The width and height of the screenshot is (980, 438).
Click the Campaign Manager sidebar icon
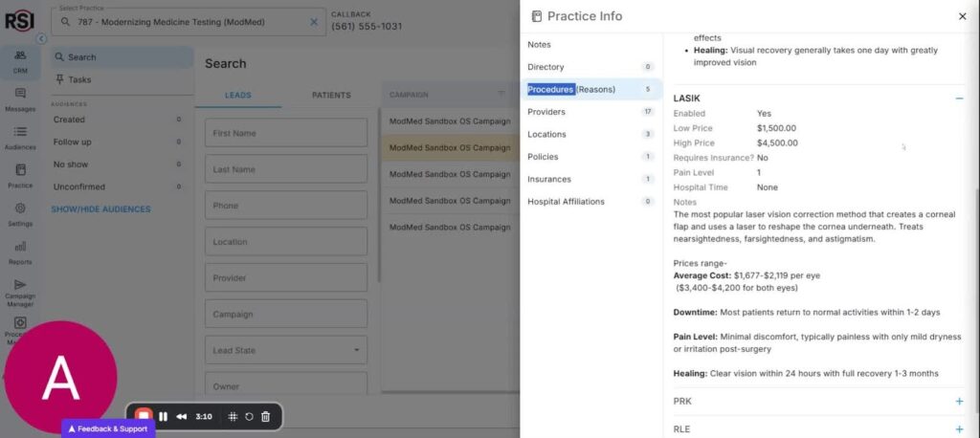tap(20, 290)
